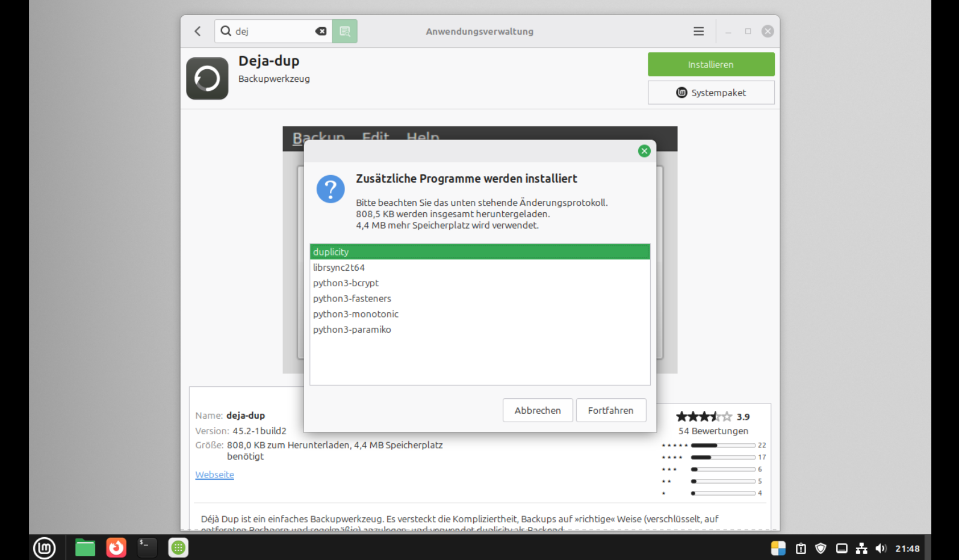This screenshot has width=959, height=560.
Task: Click the network icon in the tray
Action: point(861,549)
